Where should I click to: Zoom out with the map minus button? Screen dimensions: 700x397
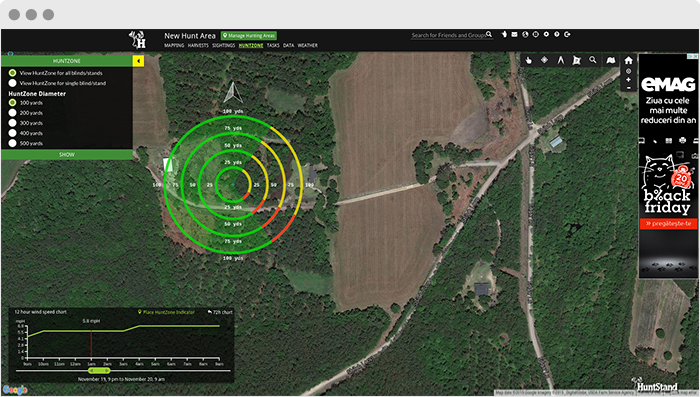coord(629,88)
